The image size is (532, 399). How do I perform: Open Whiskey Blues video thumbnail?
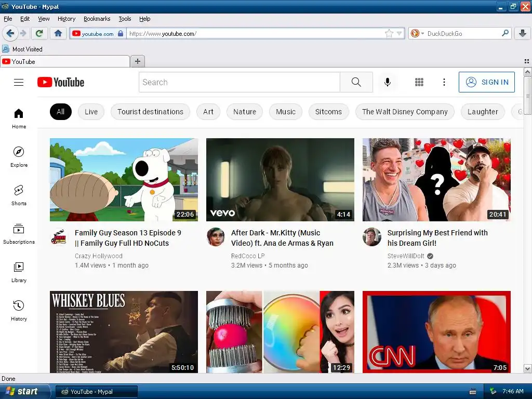124,332
